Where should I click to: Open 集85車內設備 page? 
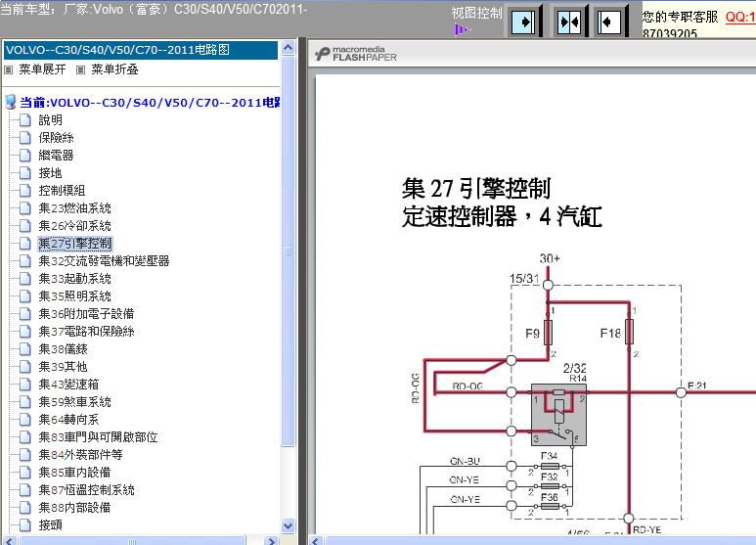coord(74,473)
